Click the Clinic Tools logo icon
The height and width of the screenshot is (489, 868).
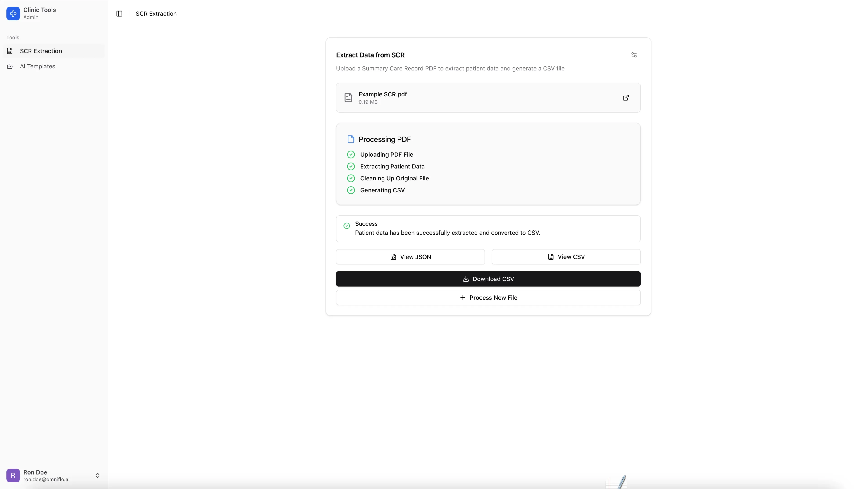13,14
